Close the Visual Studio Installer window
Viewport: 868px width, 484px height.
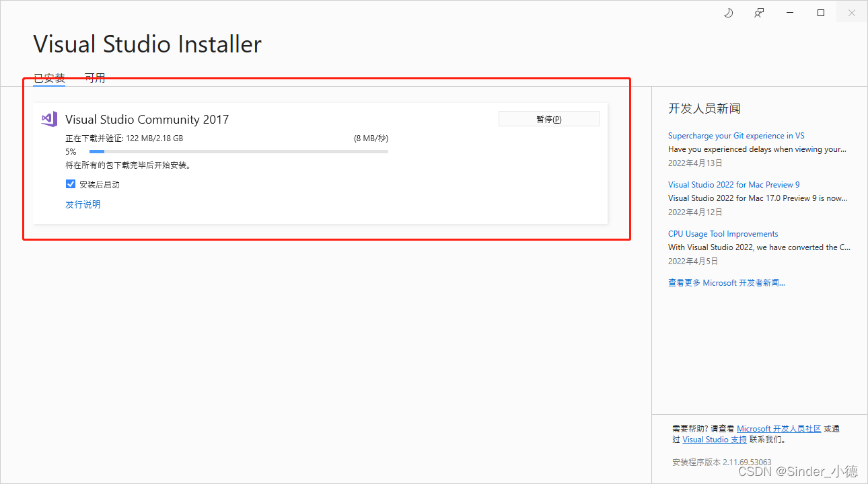(852, 13)
